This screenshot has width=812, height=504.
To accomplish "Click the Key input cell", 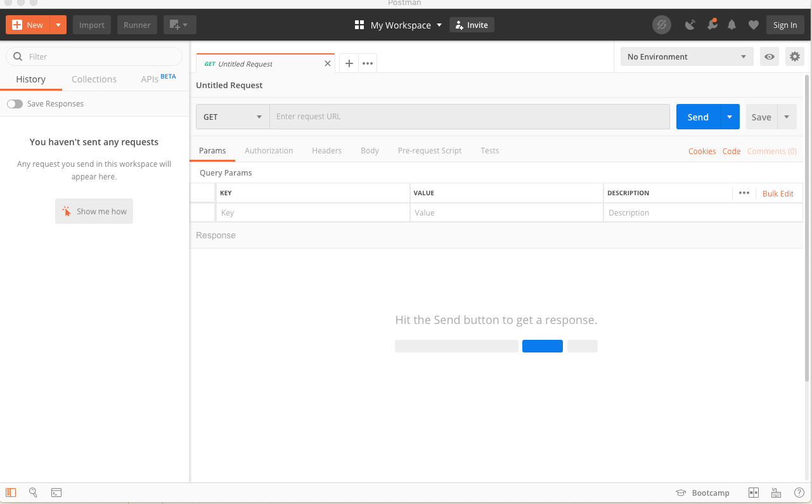I will pyautogui.click(x=313, y=212).
